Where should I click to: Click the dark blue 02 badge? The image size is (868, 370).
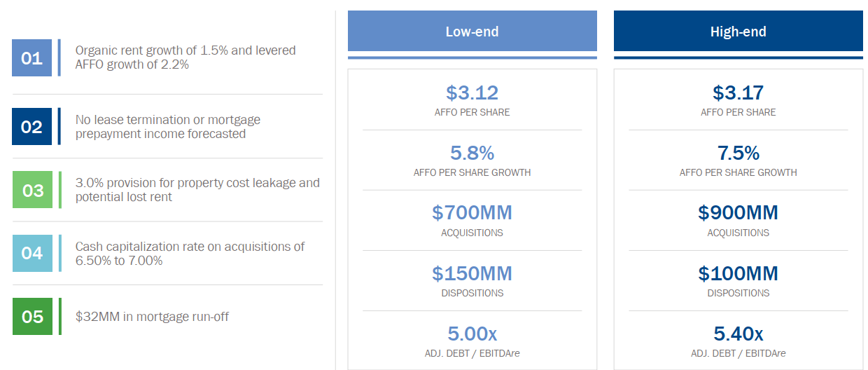(x=31, y=127)
